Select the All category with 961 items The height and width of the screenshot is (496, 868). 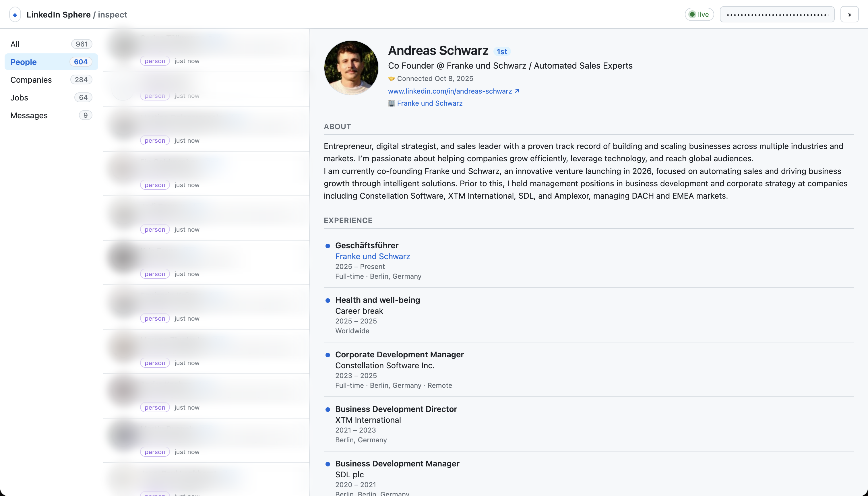[51, 44]
